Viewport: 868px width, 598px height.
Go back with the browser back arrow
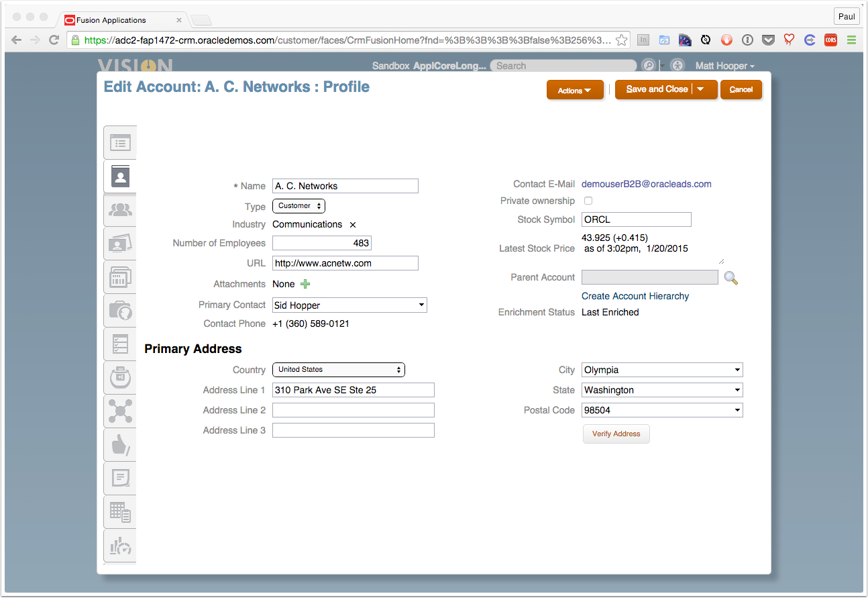pyautogui.click(x=17, y=40)
